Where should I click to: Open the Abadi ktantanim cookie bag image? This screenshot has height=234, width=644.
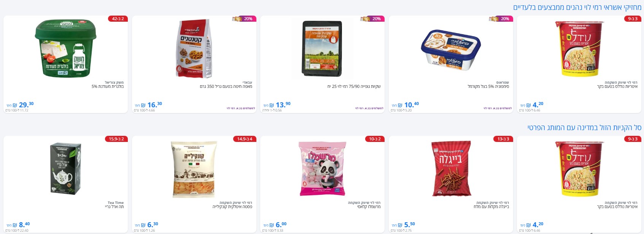(194, 48)
